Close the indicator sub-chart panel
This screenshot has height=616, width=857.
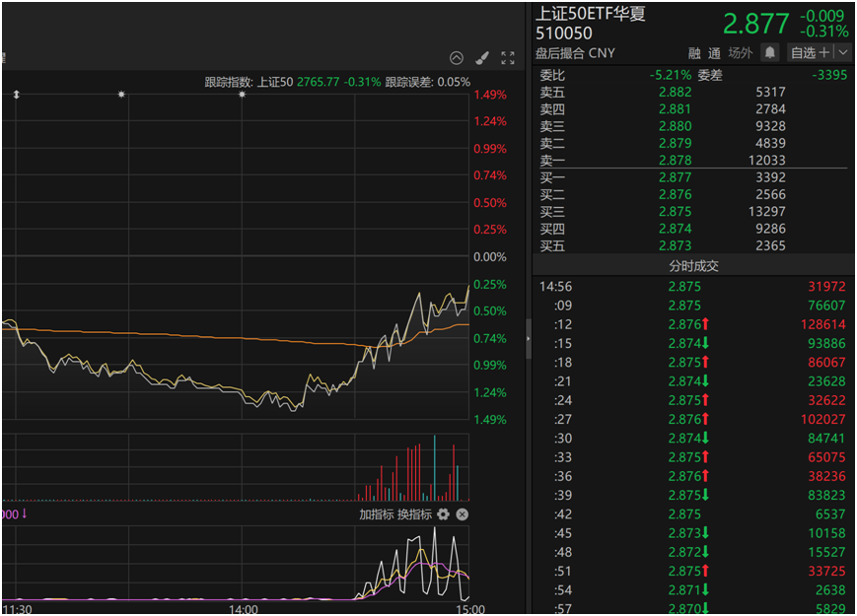tap(463, 513)
